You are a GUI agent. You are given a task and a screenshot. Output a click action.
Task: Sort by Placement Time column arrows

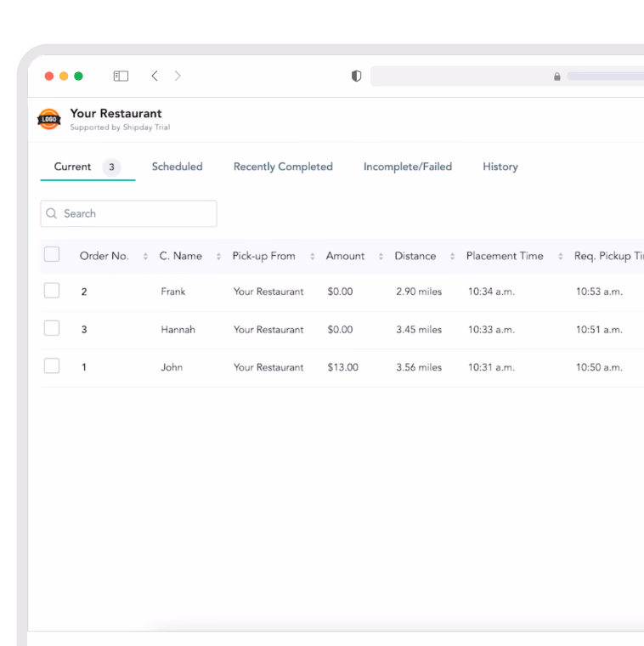pos(561,256)
